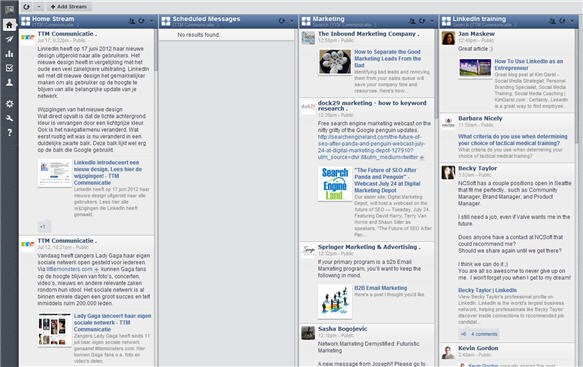Refresh the Marketing column
Screen dimensions: 583x367
pyautogui.click(x=422, y=21)
